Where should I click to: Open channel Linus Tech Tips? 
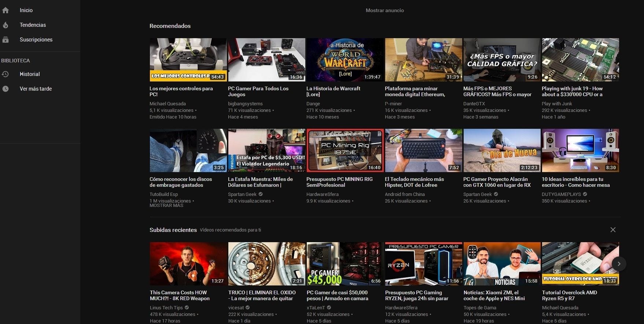(x=166, y=308)
